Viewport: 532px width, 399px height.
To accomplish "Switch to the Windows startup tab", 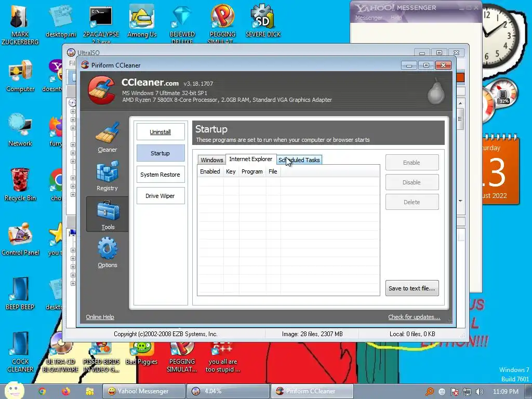I will [x=212, y=160].
